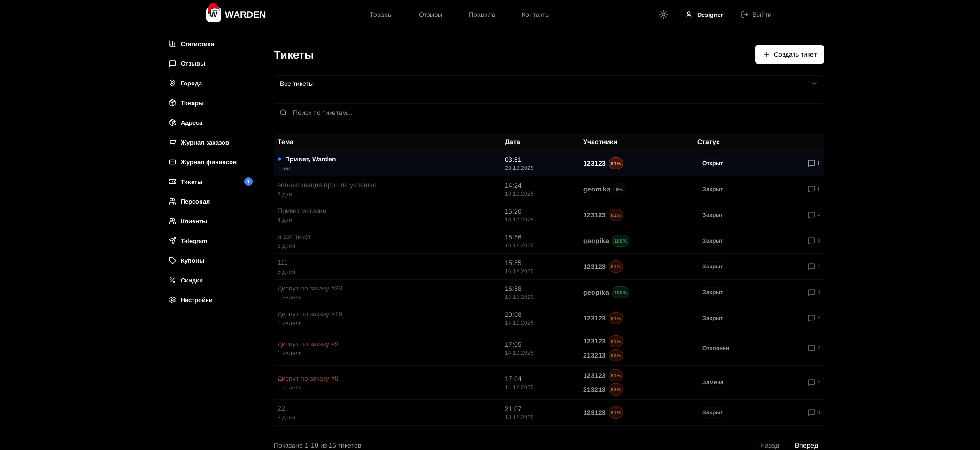Open the Отзывы top navigation item
Viewport: 980px width, 450px height.
[x=430, y=15]
